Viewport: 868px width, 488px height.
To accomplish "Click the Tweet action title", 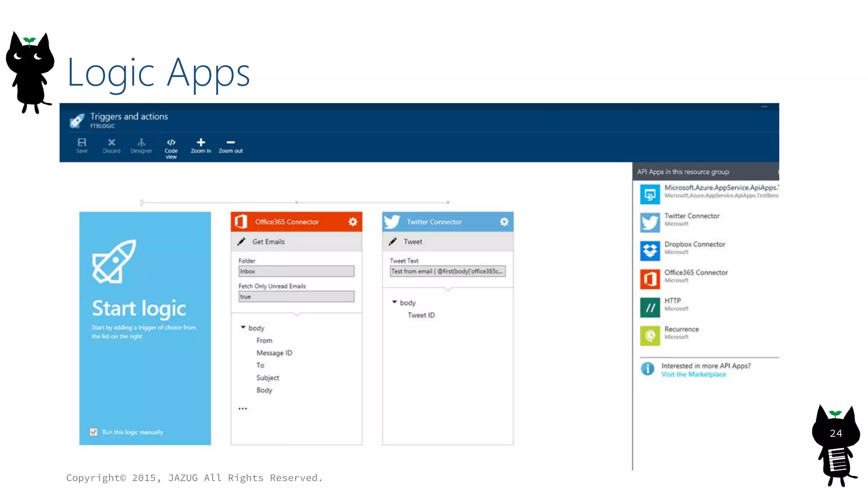I will 413,241.
